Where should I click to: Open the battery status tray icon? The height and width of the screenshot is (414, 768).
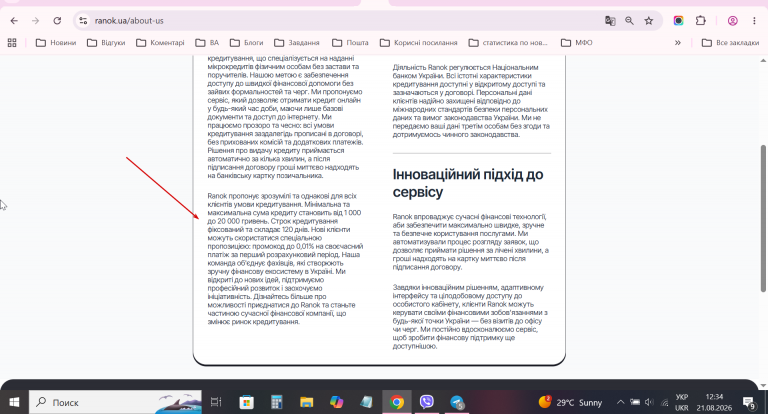tap(635, 402)
